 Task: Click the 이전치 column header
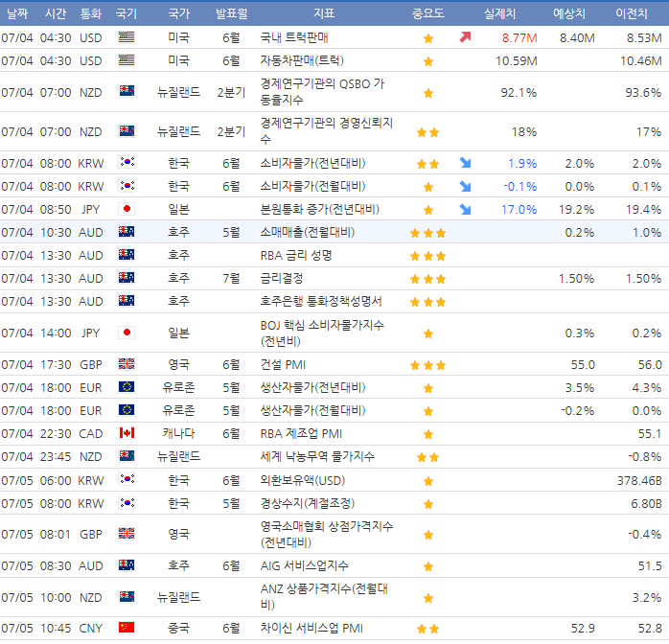[x=632, y=13]
